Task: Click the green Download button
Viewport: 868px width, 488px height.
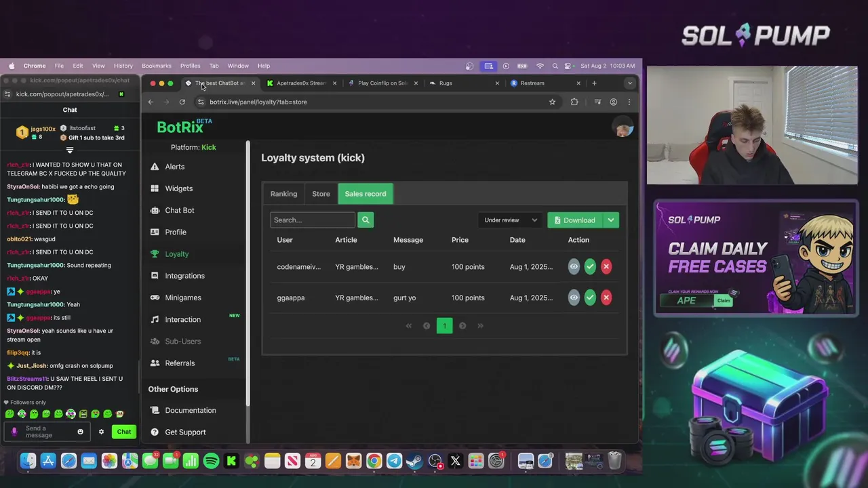Action: point(575,220)
